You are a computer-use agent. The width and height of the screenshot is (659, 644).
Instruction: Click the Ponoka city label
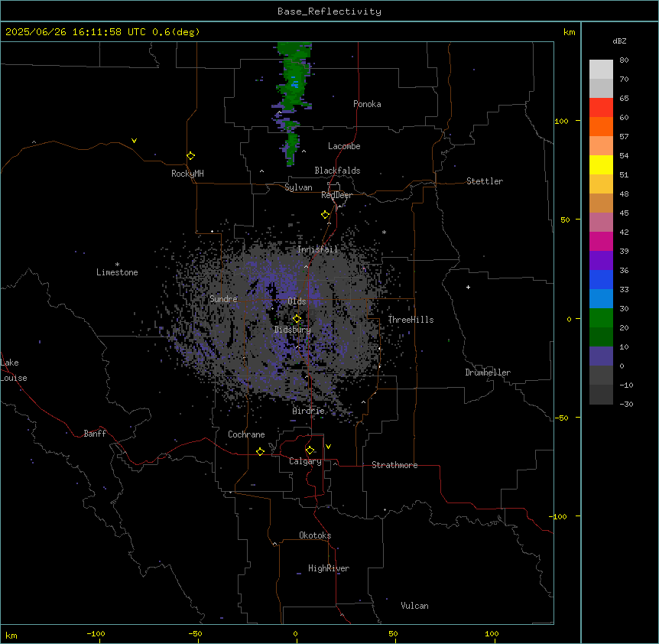click(367, 104)
